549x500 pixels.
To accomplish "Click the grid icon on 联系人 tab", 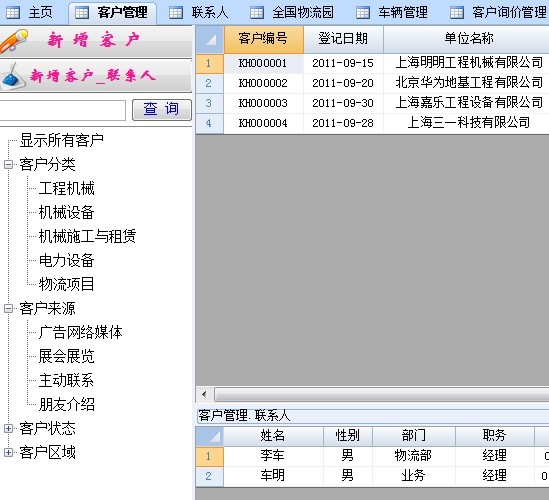I will (x=176, y=13).
